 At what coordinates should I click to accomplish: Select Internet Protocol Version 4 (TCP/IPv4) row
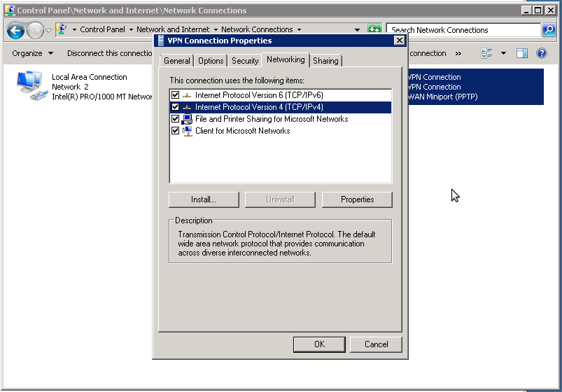(x=280, y=107)
